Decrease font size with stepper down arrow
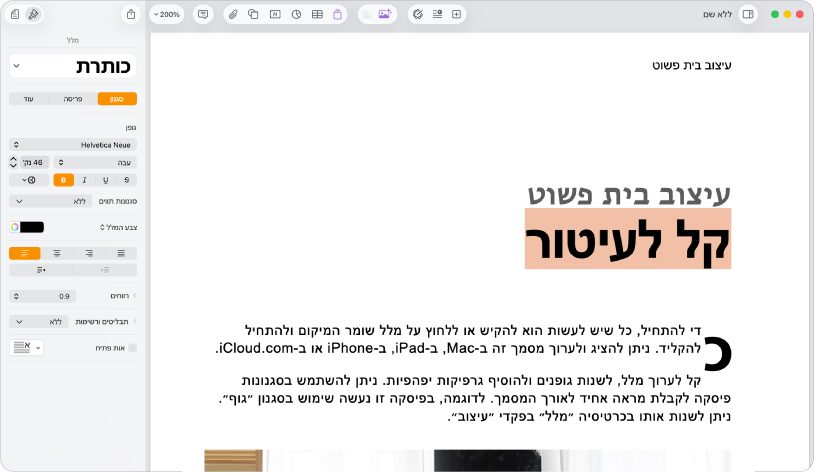The height and width of the screenshot is (473, 814). [13, 166]
